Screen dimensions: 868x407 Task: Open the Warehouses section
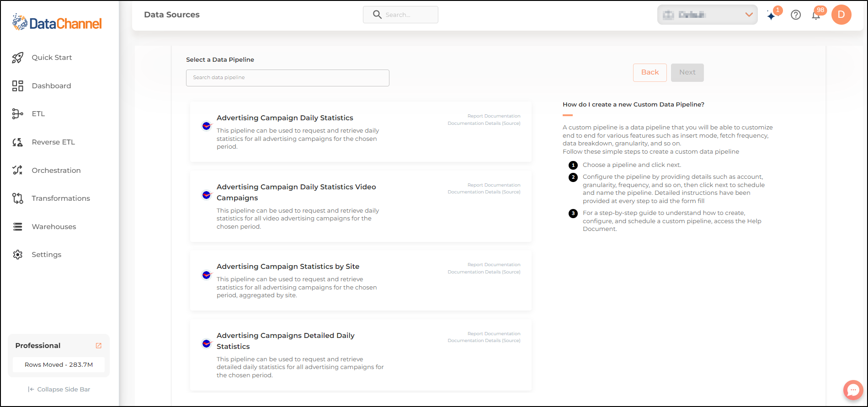coord(54,227)
